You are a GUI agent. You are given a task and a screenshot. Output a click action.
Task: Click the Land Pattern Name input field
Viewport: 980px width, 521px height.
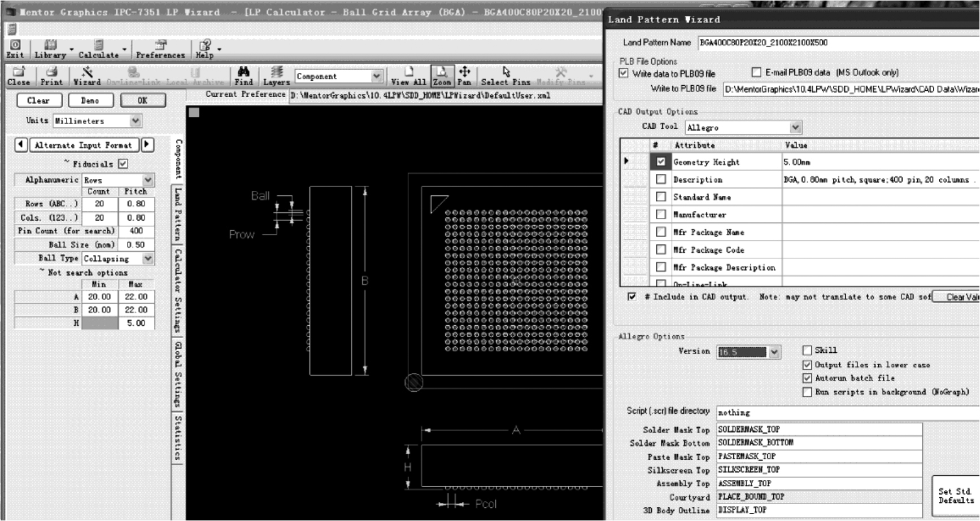(x=836, y=42)
